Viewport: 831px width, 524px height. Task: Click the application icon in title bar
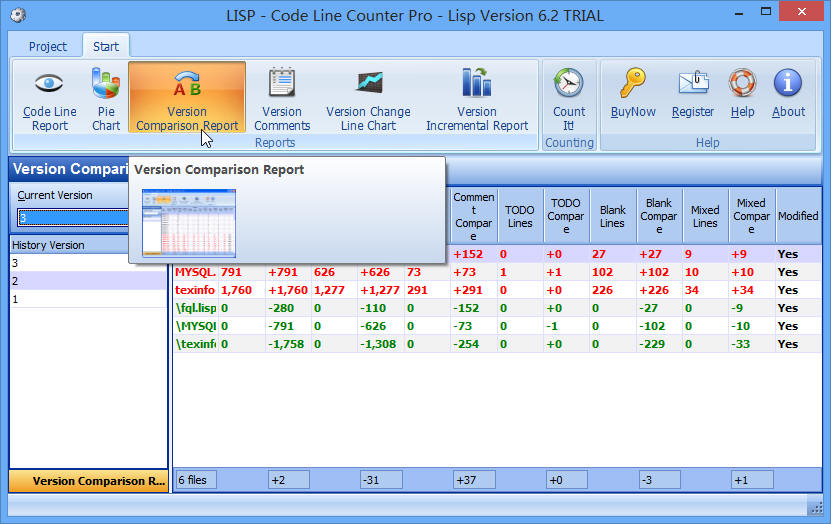(x=18, y=15)
